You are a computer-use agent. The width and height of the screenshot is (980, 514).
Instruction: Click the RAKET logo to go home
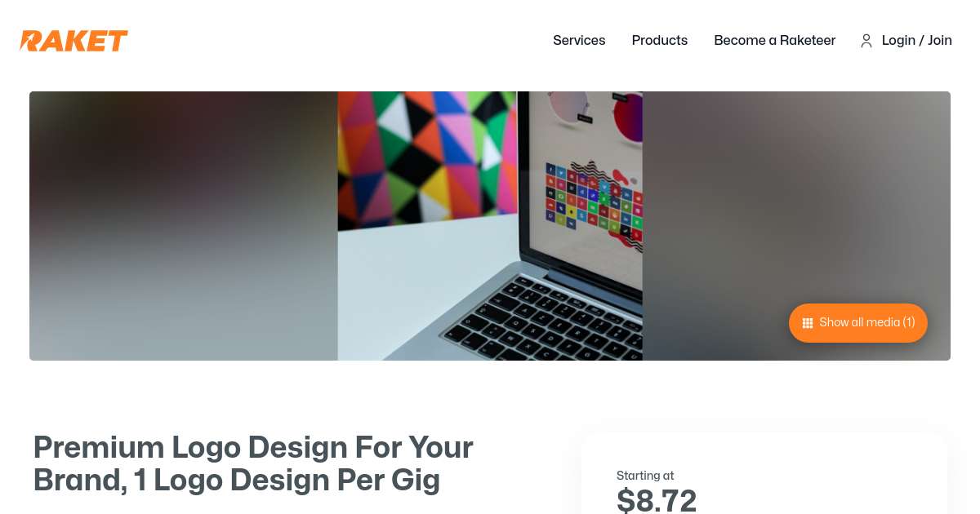point(73,41)
